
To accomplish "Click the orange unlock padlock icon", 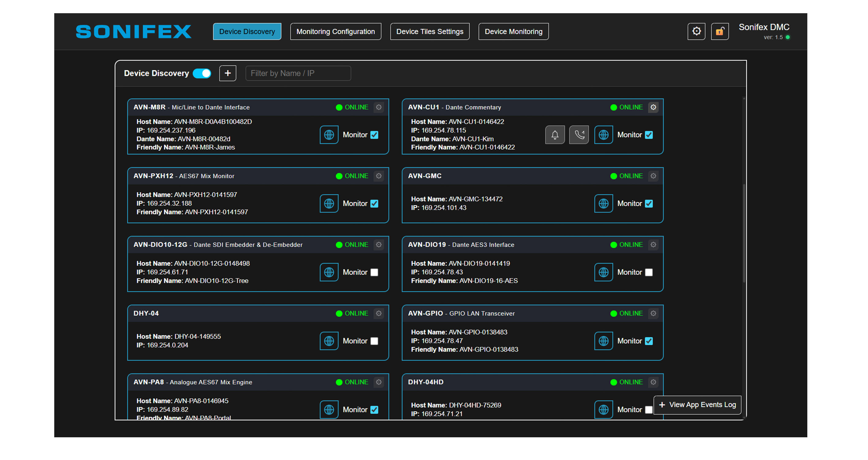I will coord(720,31).
